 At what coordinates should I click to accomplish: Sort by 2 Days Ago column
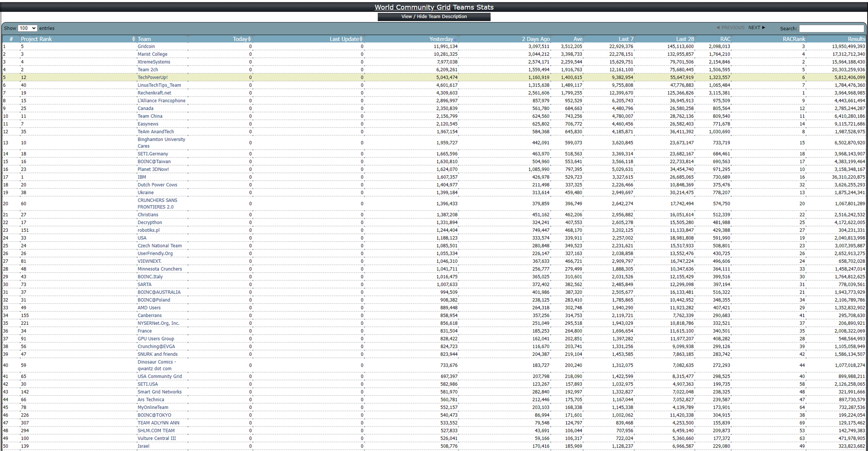[x=536, y=39]
